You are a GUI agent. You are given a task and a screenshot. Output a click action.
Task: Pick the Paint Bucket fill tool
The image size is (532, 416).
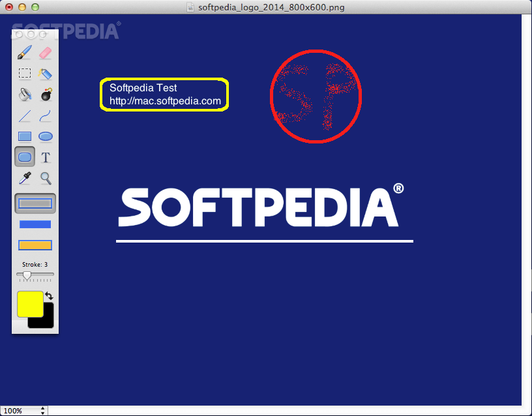pos(25,95)
